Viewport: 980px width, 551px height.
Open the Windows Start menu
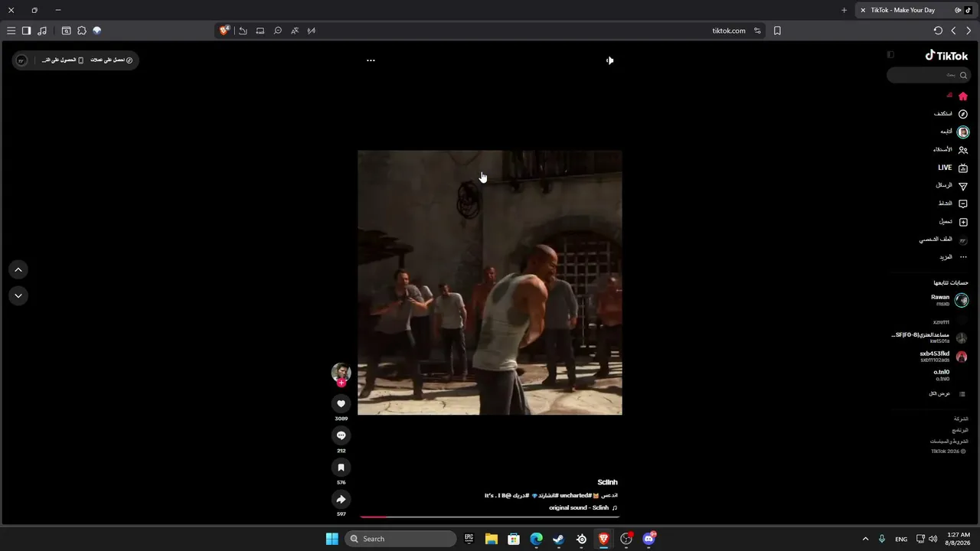click(332, 539)
